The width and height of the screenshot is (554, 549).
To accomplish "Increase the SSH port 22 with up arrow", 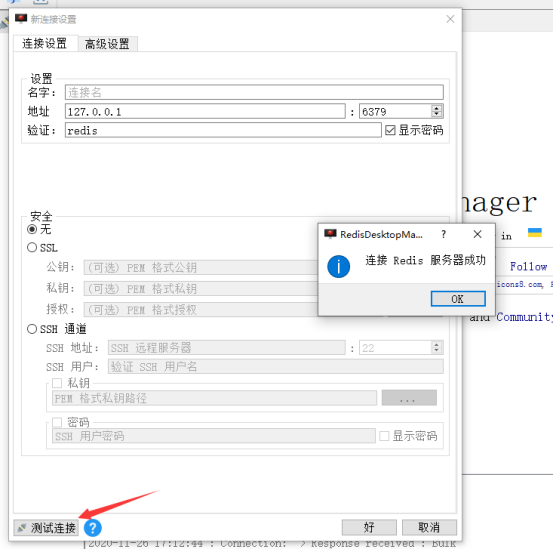I will [437, 344].
